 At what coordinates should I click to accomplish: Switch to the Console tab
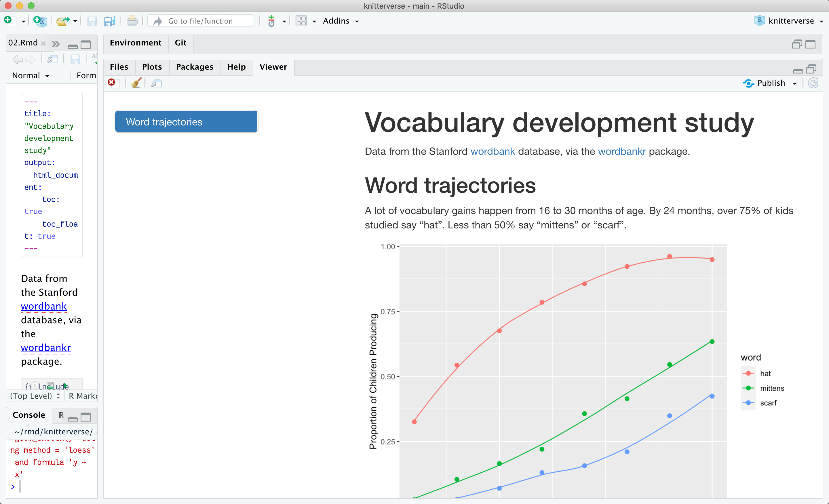point(29,415)
